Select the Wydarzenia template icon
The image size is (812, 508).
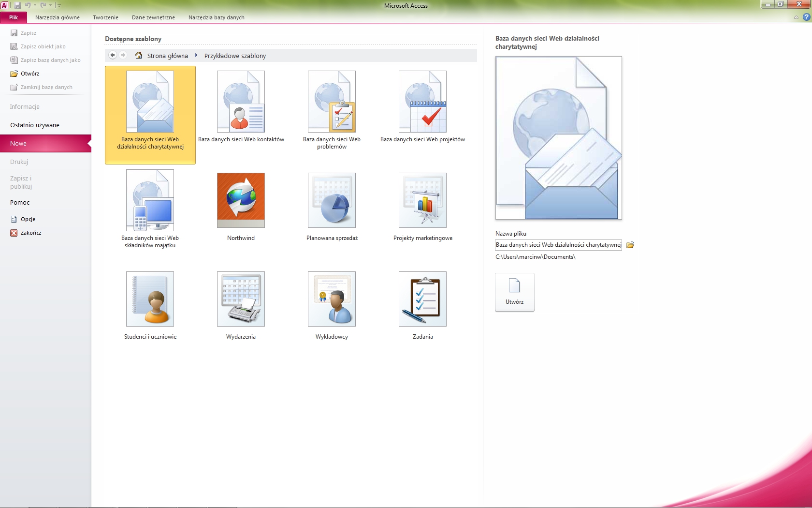click(x=241, y=299)
